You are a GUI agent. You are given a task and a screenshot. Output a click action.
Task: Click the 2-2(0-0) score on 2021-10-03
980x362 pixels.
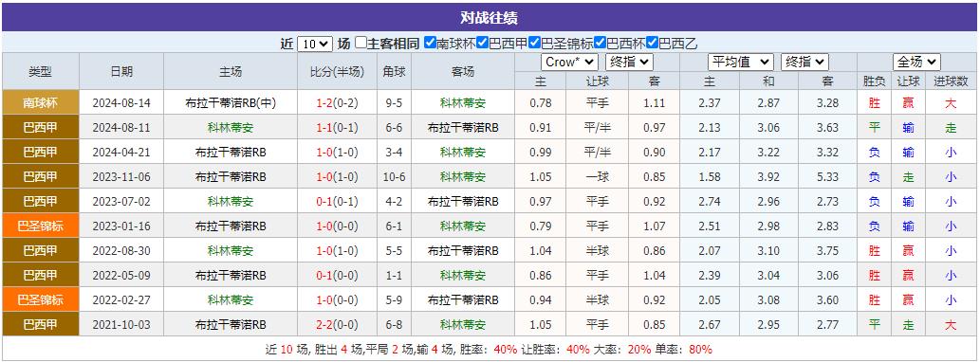pyautogui.click(x=337, y=324)
